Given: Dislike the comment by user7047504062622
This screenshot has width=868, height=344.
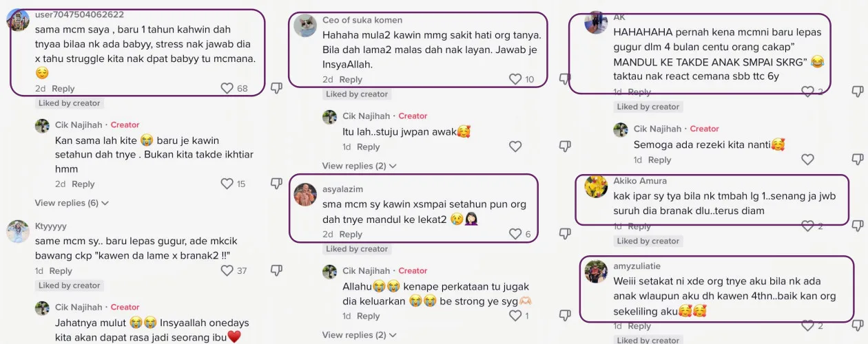Looking at the screenshot, I should (x=276, y=88).
